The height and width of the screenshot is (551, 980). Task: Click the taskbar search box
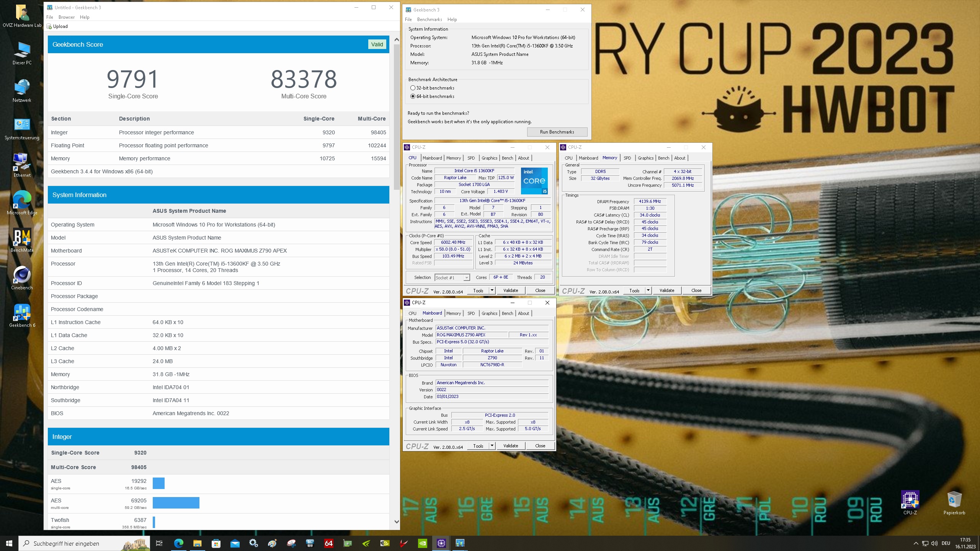tap(84, 543)
